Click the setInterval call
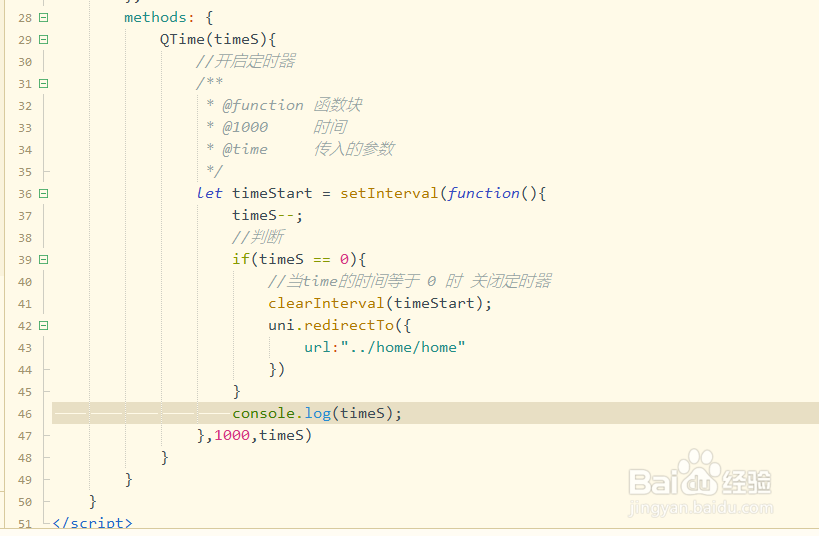Screen dimensions: 819x536 pos(389,193)
